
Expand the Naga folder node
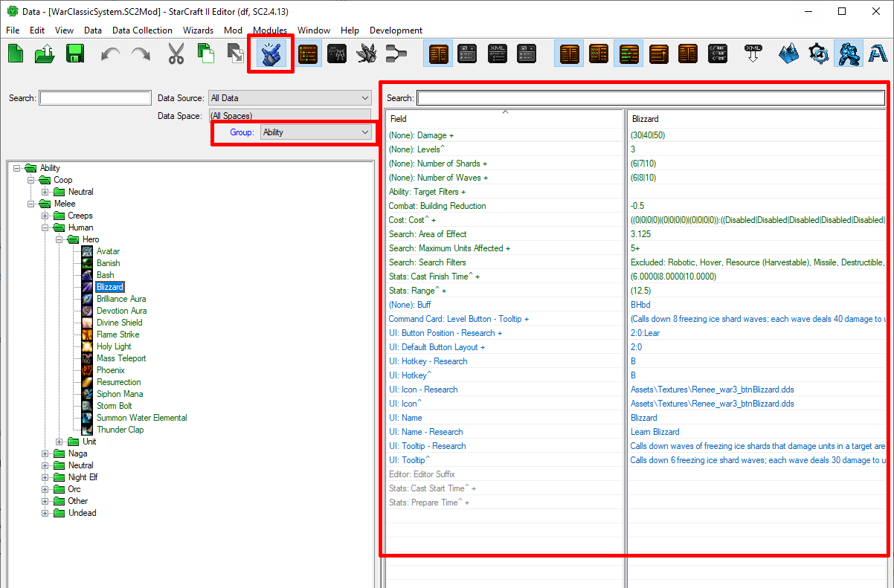pos(45,453)
